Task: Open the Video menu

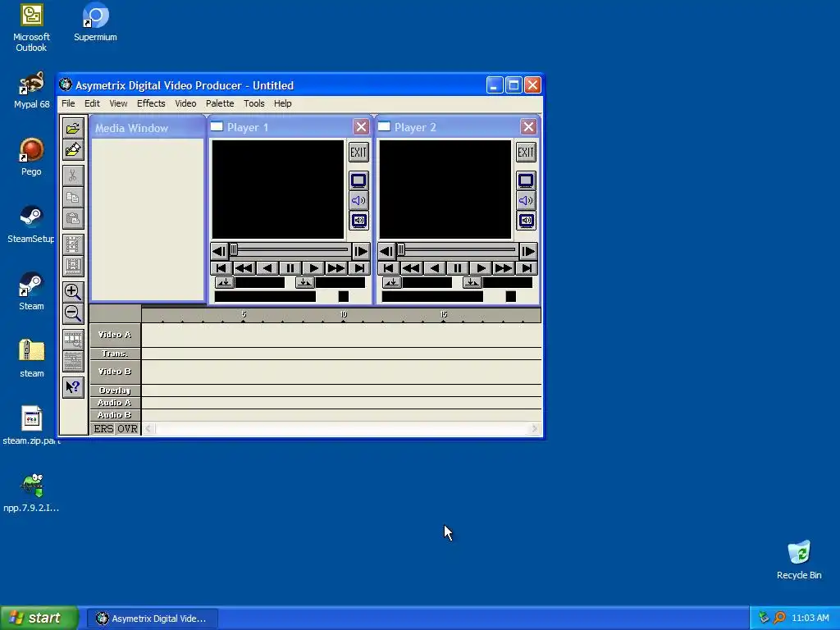Action: coord(185,103)
